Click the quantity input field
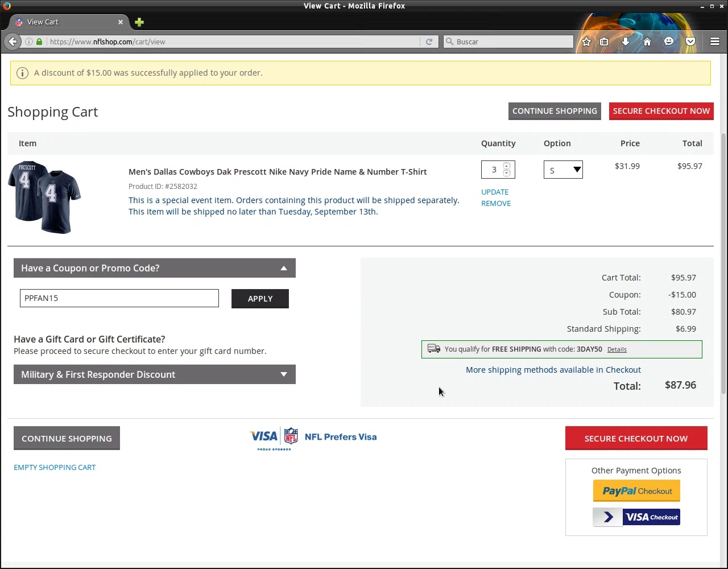This screenshot has height=569, width=728. click(494, 170)
